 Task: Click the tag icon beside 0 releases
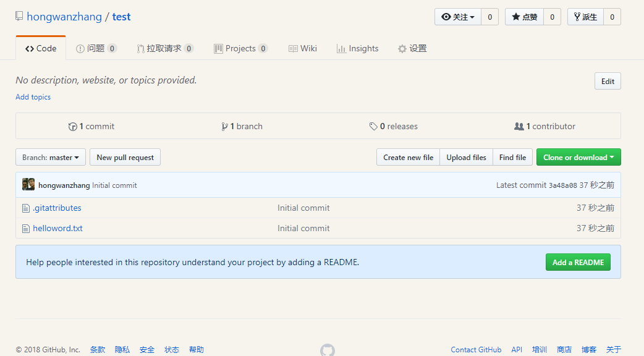(373, 127)
